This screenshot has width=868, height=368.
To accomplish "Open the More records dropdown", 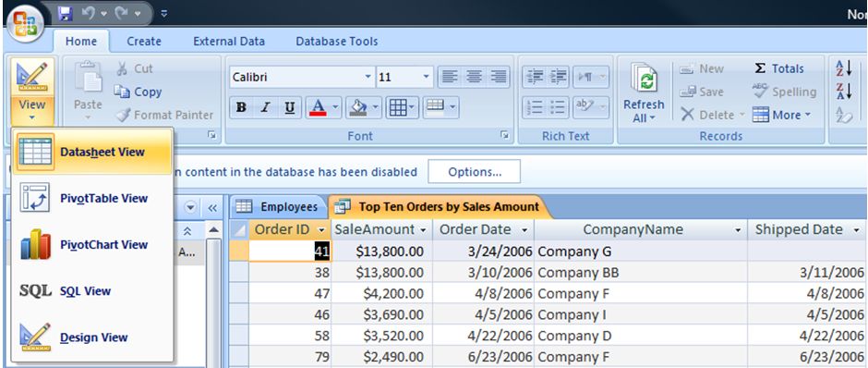I will [x=781, y=116].
